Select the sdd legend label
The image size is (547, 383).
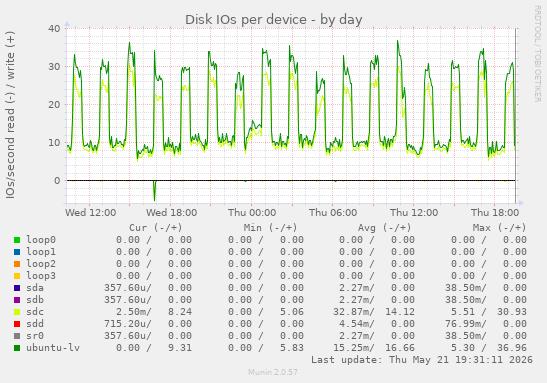(x=35, y=324)
